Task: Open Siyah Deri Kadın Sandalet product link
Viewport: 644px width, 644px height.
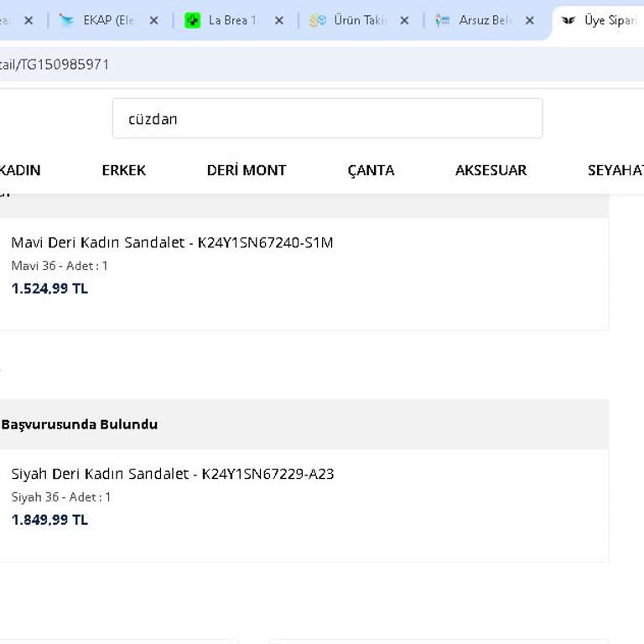Action: tap(173, 474)
